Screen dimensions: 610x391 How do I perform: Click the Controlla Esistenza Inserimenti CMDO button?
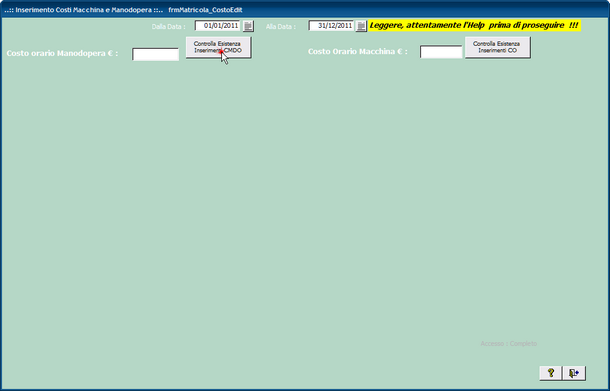pos(218,47)
